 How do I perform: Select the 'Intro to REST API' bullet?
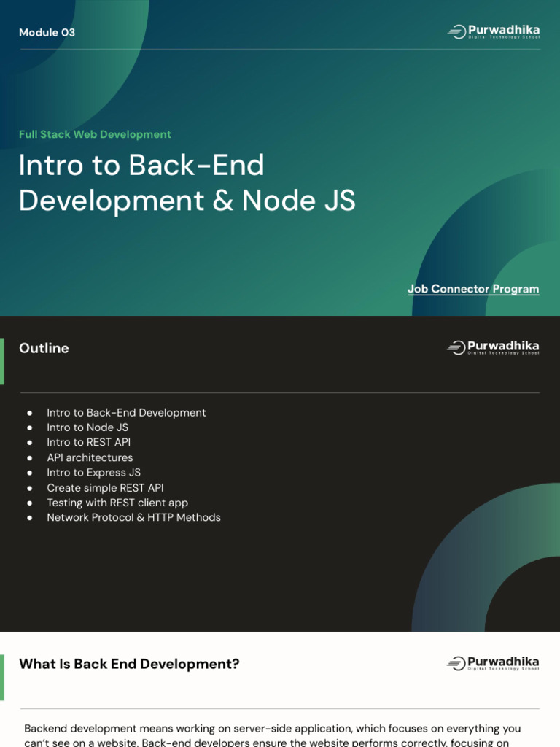(x=88, y=442)
